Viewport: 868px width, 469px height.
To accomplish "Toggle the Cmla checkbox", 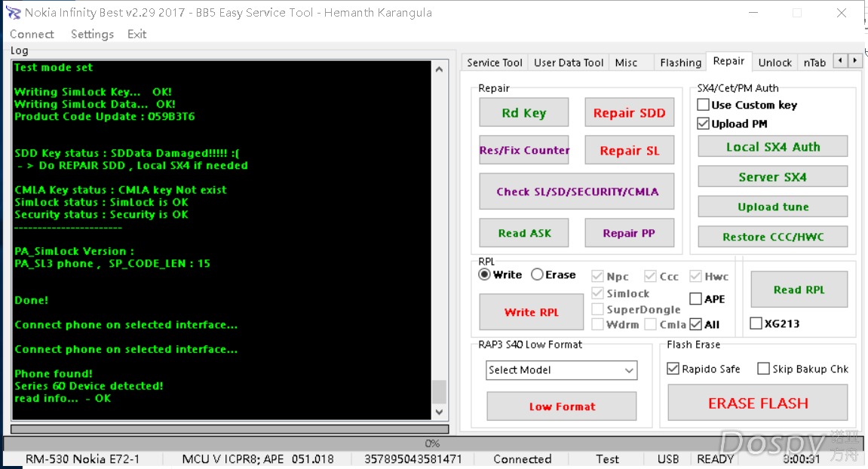I will click(651, 324).
